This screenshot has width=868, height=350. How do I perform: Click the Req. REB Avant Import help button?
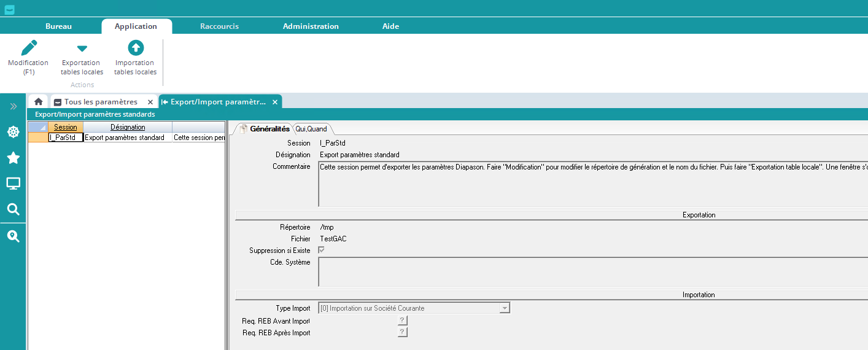(402, 321)
